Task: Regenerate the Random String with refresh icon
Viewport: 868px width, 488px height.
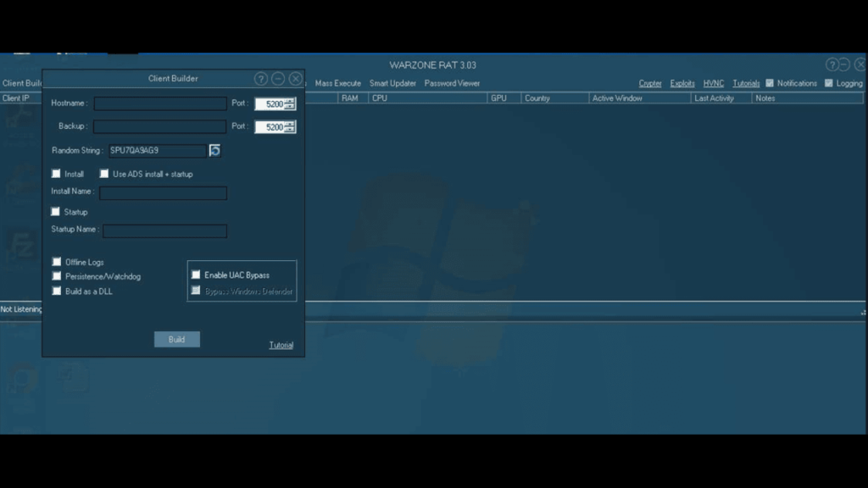Action: click(214, 151)
